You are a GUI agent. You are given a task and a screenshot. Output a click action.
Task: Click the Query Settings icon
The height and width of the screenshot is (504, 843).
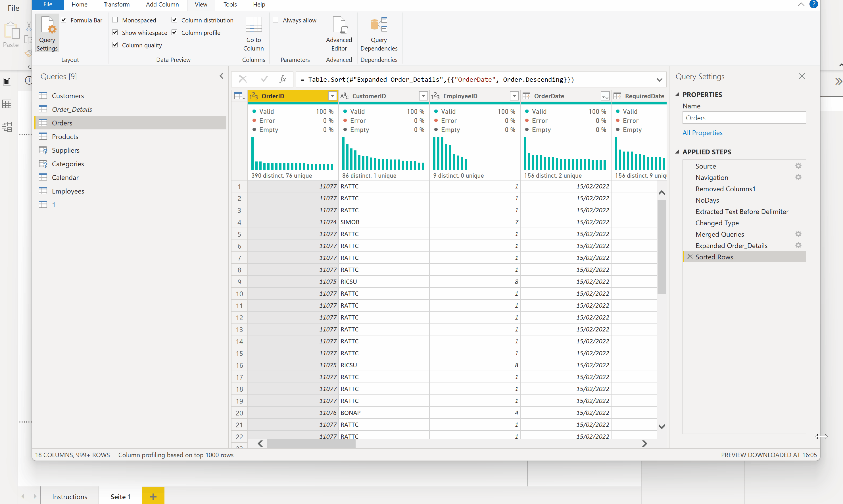pyautogui.click(x=47, y=32)
